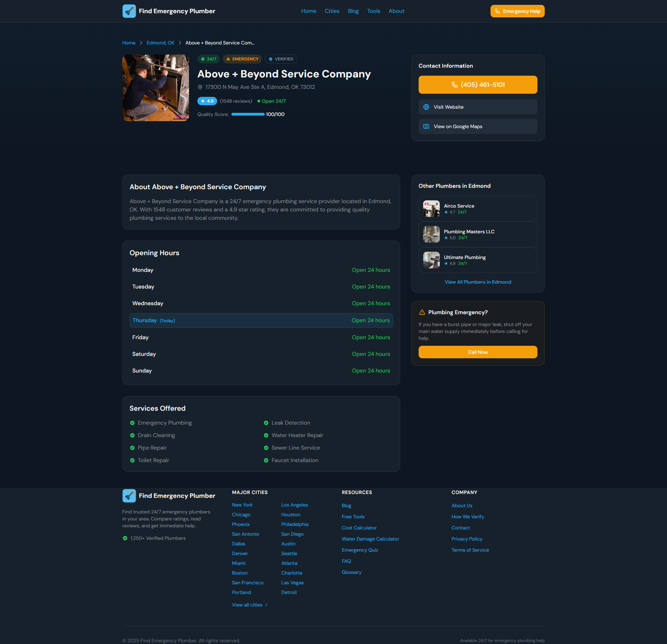This screenshot has height=644, width=667.
Task: Click the warning triangle next to Plumbing Emergency
Action: (422, 312)
